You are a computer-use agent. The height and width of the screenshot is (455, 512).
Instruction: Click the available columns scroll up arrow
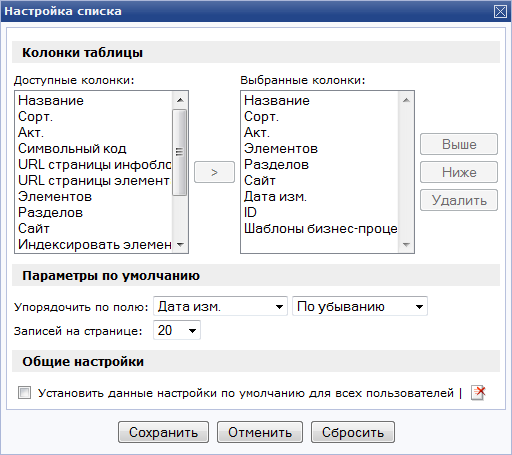coord(180,100)
